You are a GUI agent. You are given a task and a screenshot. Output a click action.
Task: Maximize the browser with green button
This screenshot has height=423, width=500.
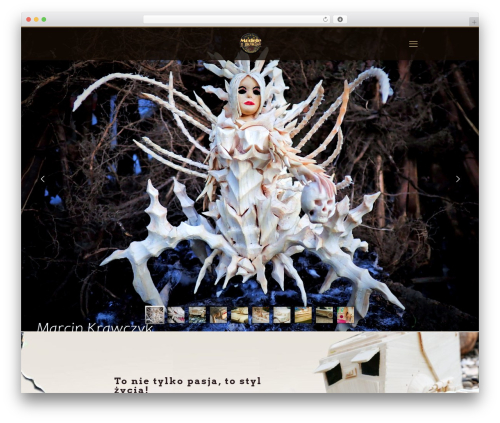click(44, 19)
